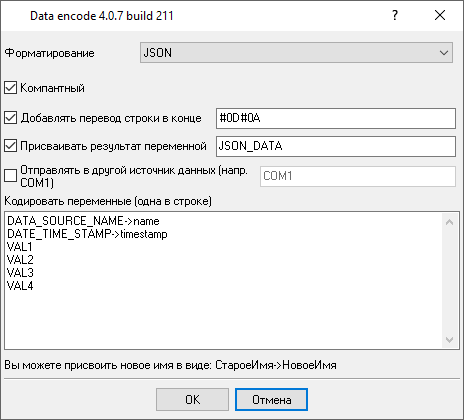The image size is (464, 420).
Task: Click the DATE_TIME_STAMP->timestamp line
Action: tap(87, 234)
